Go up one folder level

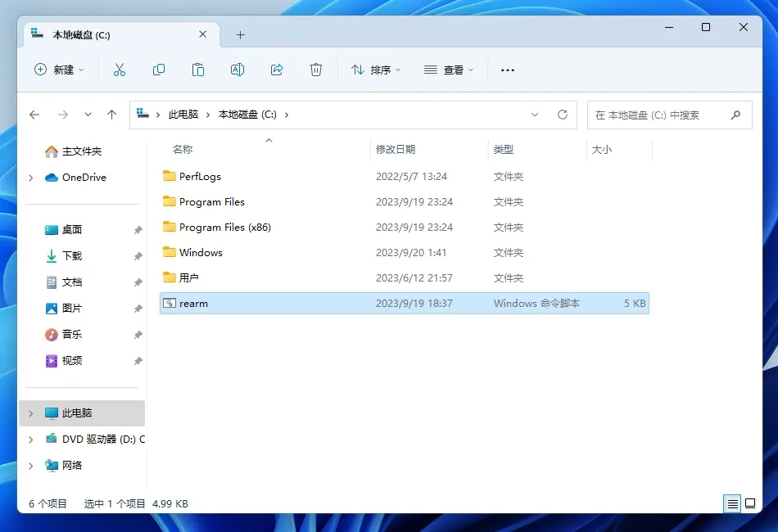111,115
